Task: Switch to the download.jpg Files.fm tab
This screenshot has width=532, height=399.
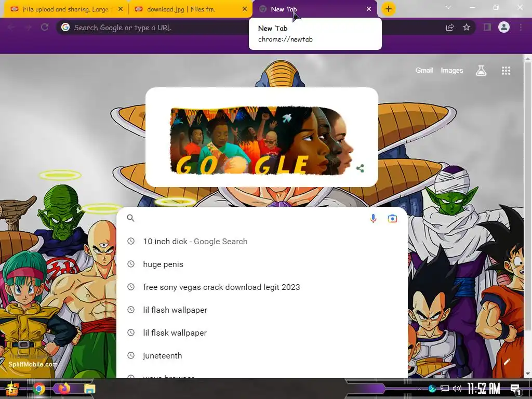Action: 190,9
